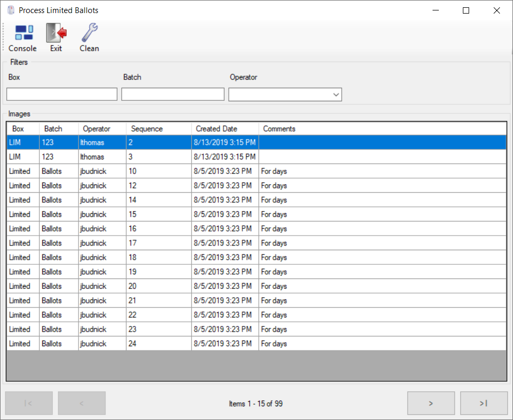Click the Limited box cell for sequence 22
This screenshot has width=513, height=420.
point(23,315)
